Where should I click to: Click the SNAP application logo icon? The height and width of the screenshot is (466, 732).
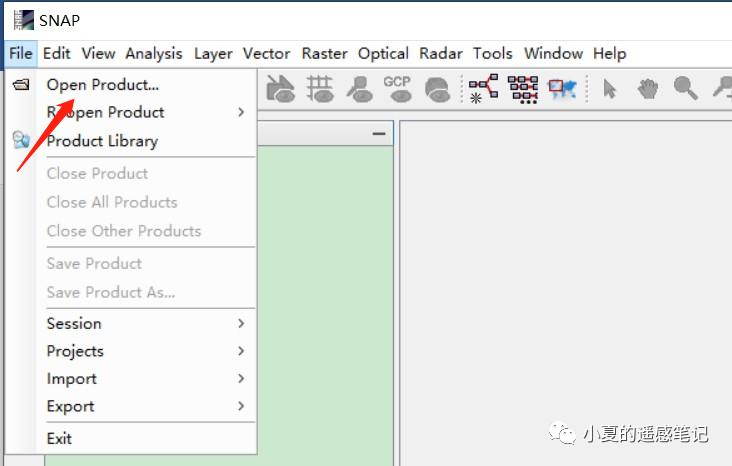23,20
